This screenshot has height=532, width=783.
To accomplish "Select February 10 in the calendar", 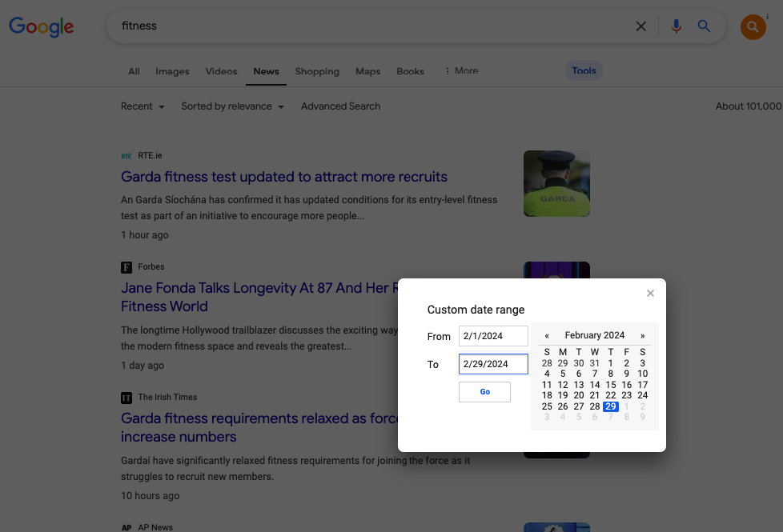I will click(643, 374).
